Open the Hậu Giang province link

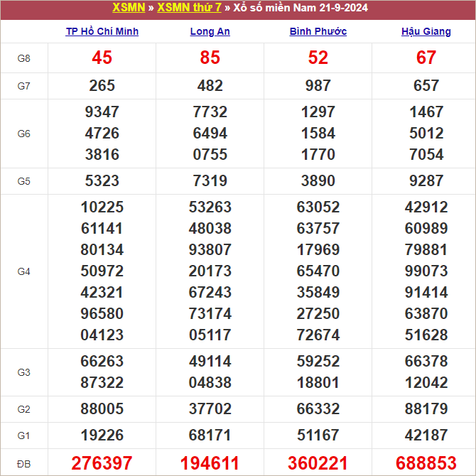426,31
